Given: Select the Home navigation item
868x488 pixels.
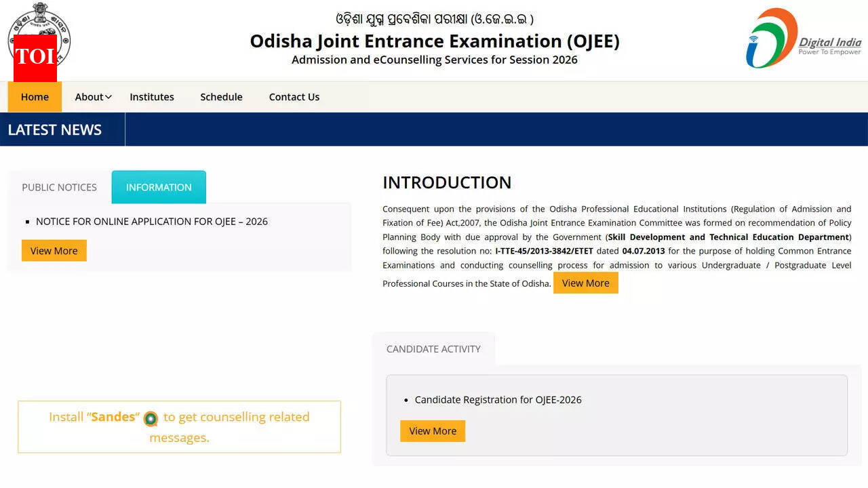Looking at the screenshot, I should coord(34,97).
